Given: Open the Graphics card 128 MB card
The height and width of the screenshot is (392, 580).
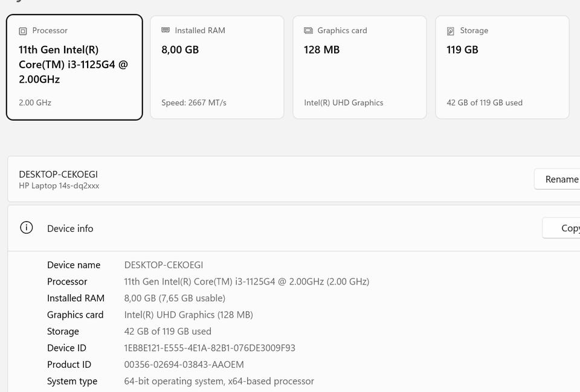Looking at the screenshot, I should [359, 67].
